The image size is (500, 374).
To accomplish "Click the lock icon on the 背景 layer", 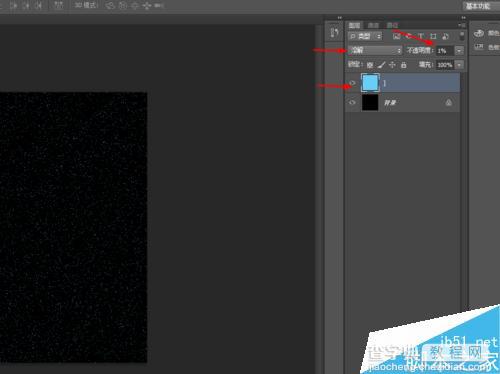I will pyautogui.click(x=449, y=102).
